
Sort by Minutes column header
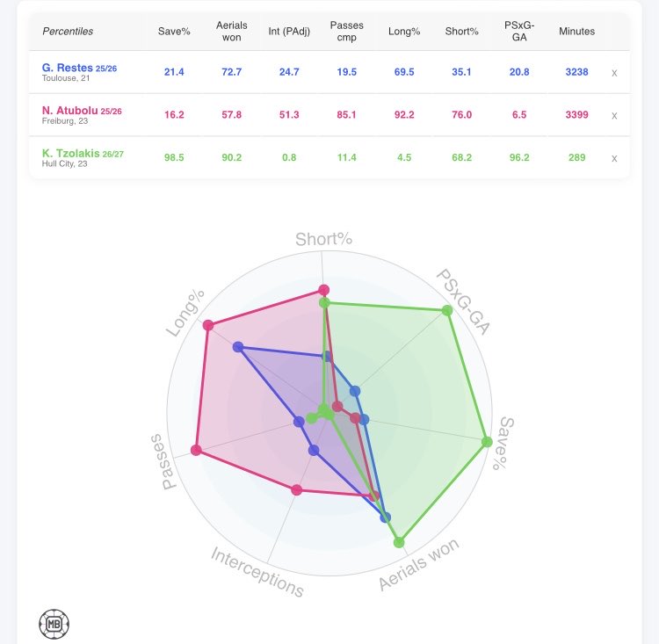pos(576,32)
